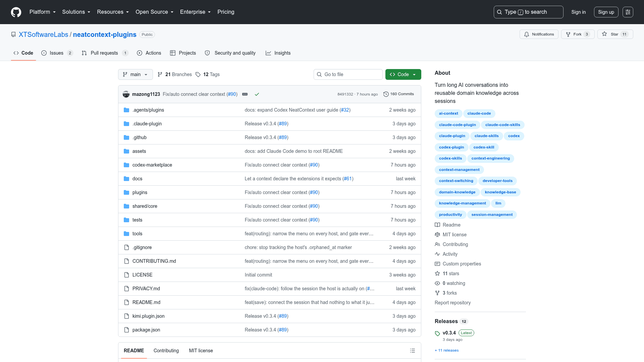The height and width of the screenshot is (362, 644).
Task: Select the MIT license tab below file list
Action: (x=201, y=351)
